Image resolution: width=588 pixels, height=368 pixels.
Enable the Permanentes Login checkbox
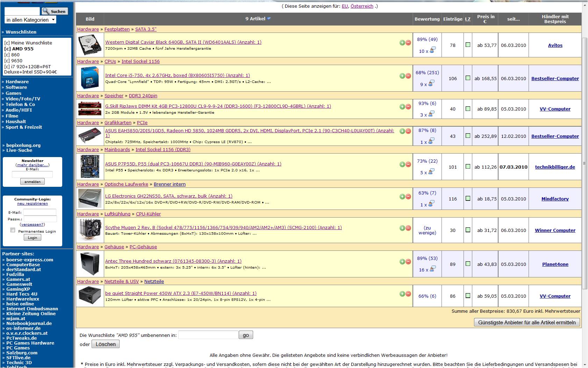[13, 230]
